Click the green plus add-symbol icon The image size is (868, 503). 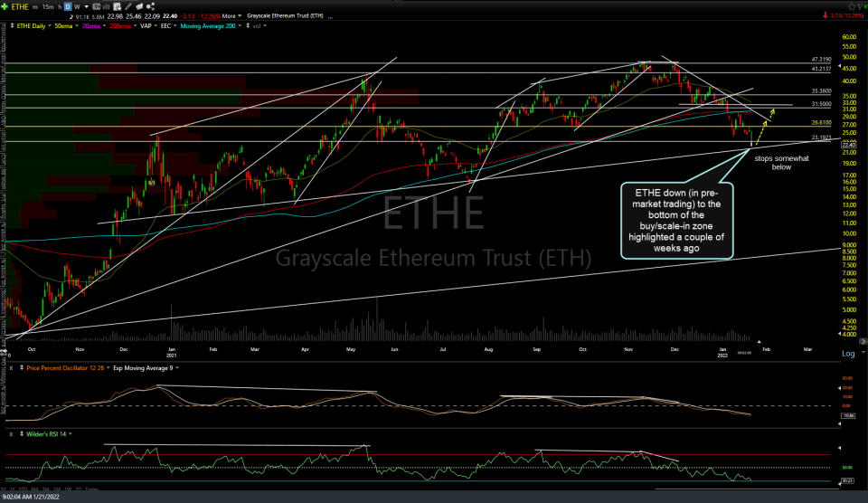[5, 6]
